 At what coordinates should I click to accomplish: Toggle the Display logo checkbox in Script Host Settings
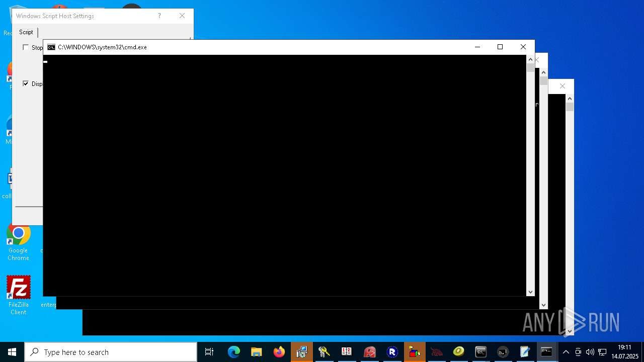coord(26,83)
